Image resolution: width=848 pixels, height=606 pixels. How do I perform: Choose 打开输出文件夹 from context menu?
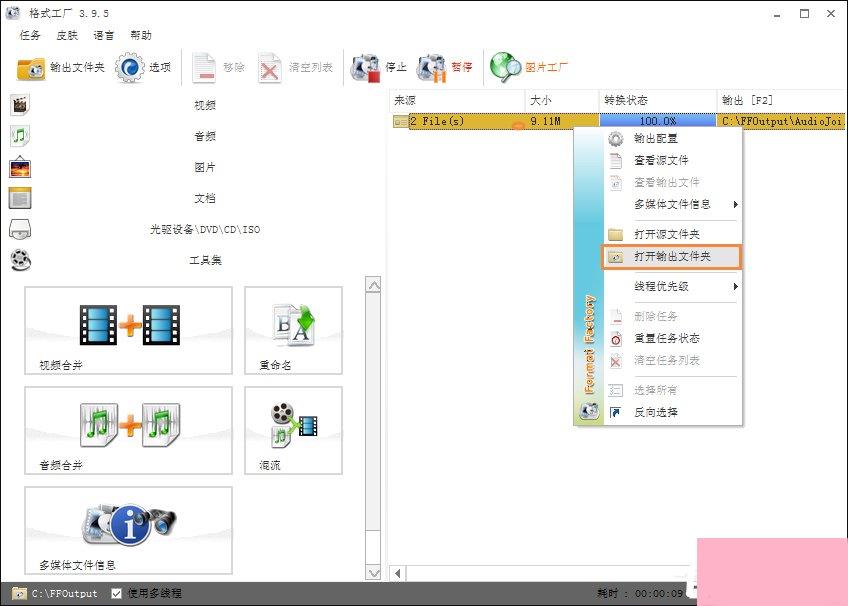click(672, 256)
